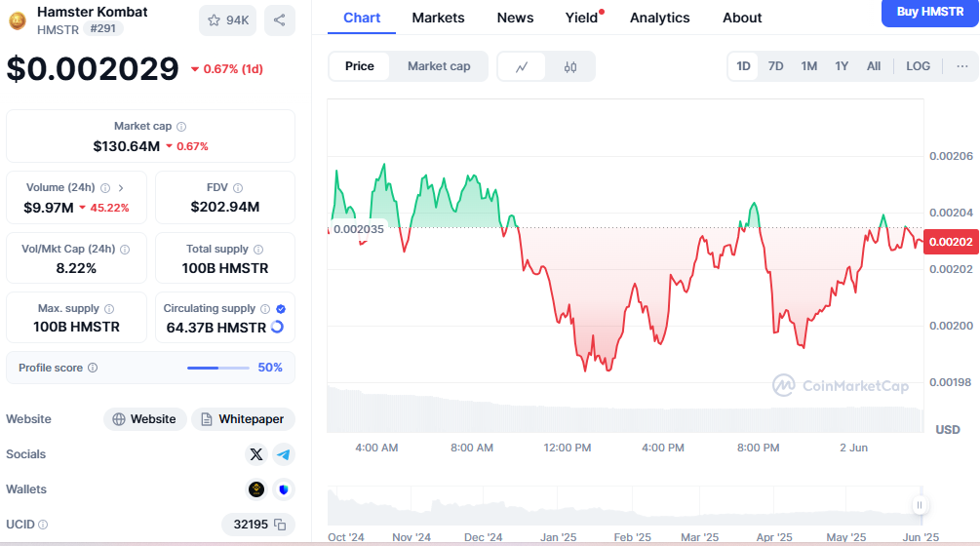Click the share icon button

coord(280,20)
